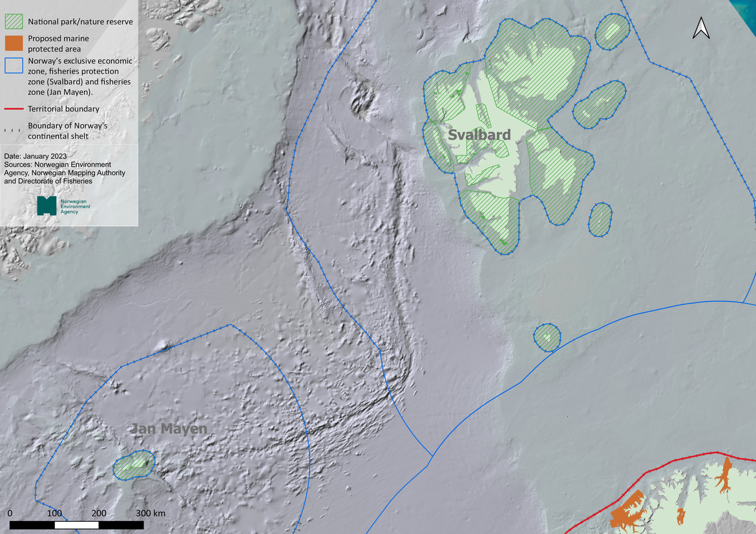
Task: Click the dotted continental shelf legend symbol
Action: (14, 128)
